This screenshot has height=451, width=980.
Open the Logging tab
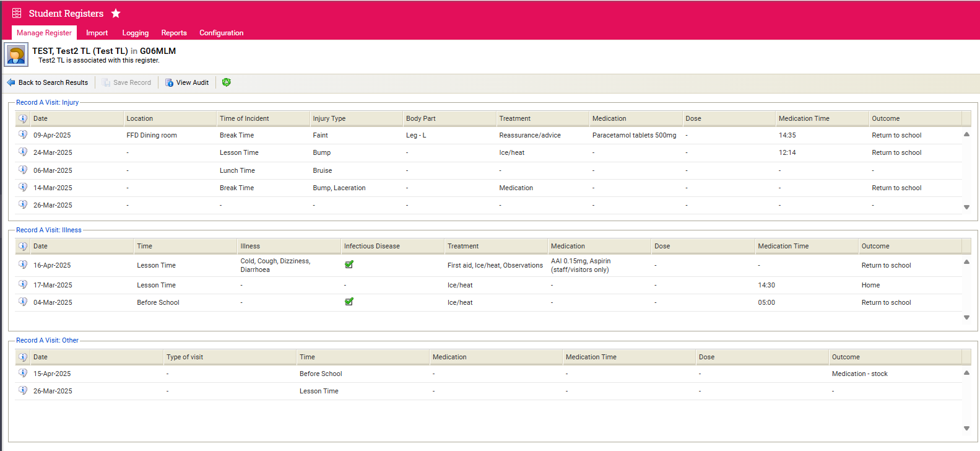click(135, 33)
